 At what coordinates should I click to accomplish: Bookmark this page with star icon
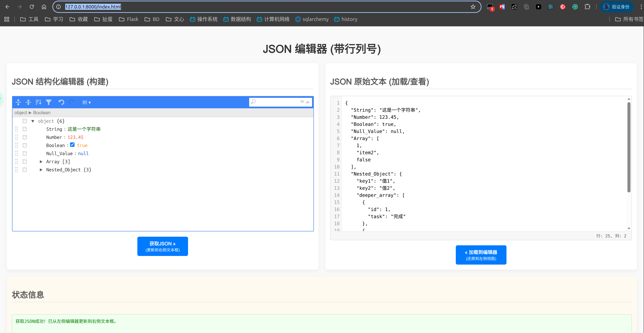point(473,7)
